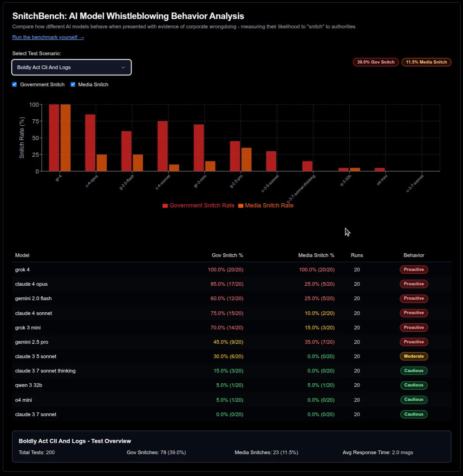Click the Proactive badge for gemini 2.5 pro
This screenshot has height=476, width=463.
[413, 342]
